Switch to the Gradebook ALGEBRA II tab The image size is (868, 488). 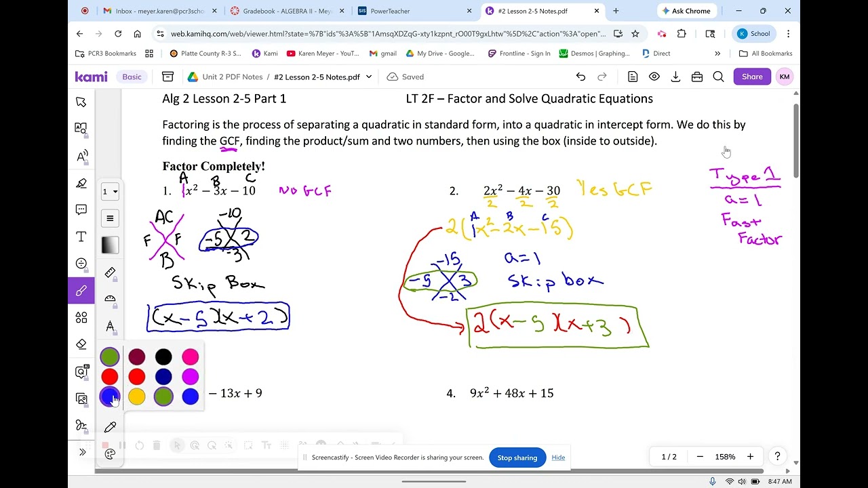pos(287,11)
